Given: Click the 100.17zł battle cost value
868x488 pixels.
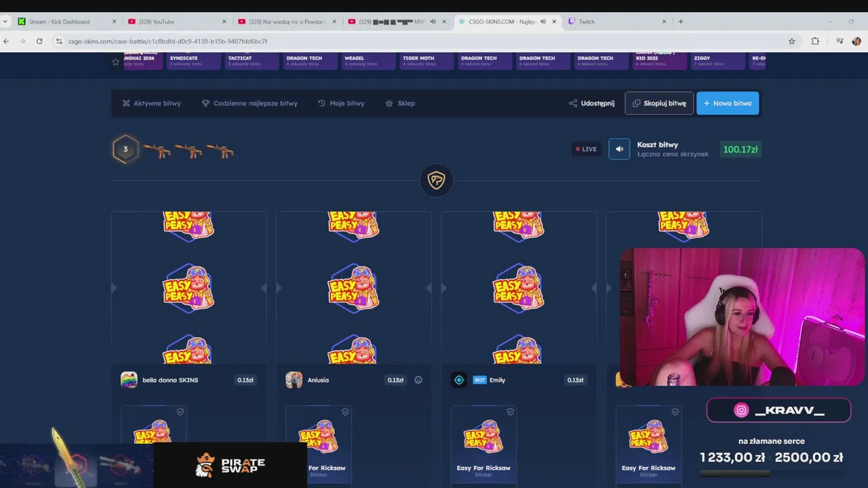Looking at the screenshot, I should point(741,149).
